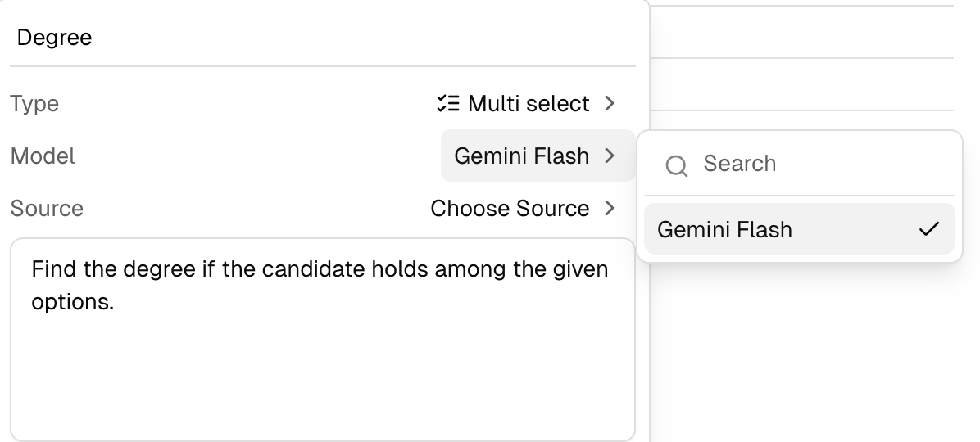Select Gemini Flash option in model list
Viewport: 980px width, 442px height.
(x=724, y=230)
